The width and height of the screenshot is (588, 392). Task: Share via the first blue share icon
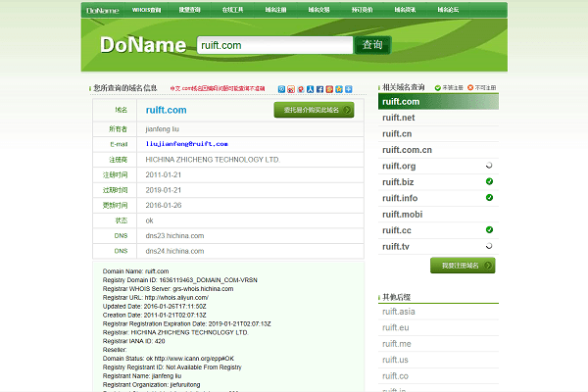point(281,89)
